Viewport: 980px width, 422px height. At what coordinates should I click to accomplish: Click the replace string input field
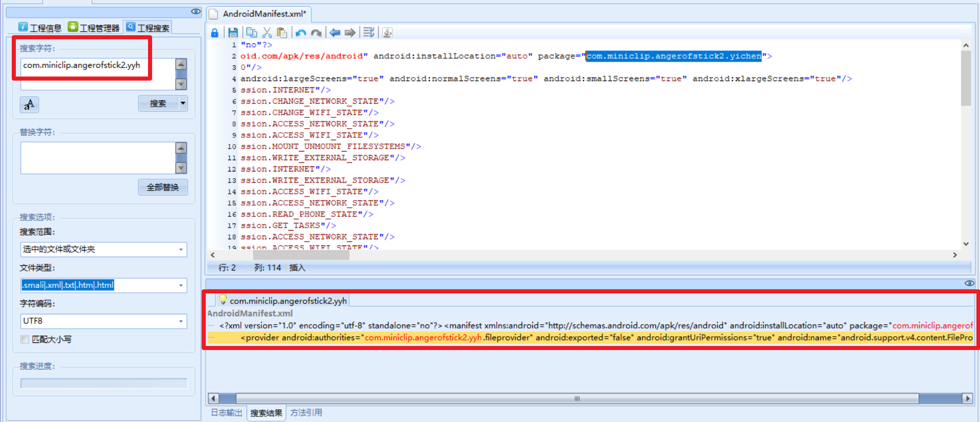[x=98, y=158]
